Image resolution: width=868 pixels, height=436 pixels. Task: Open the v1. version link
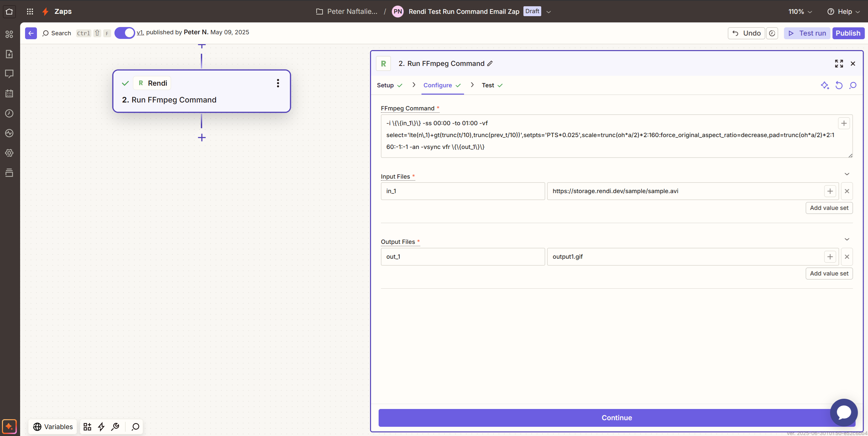(x=140, y=33)
